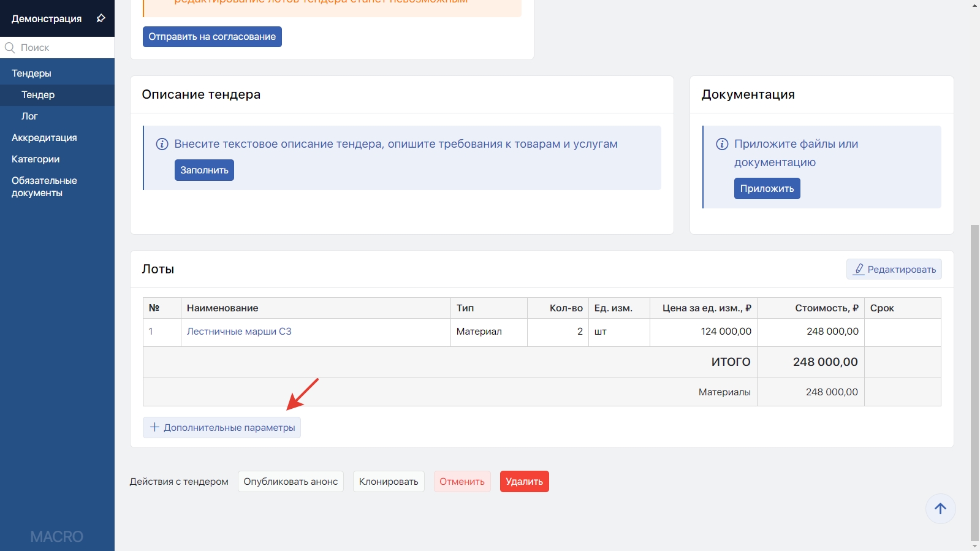Click the info icon in Документация panel
This screenshot has height=551, width=980.
coord(722,144)
